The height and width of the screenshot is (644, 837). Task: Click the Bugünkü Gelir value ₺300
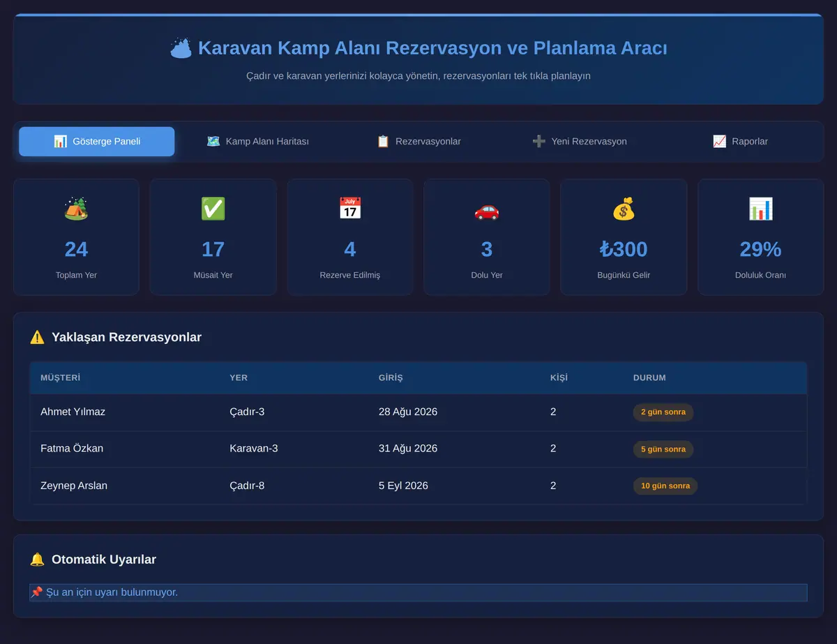[x=624, y=249]
